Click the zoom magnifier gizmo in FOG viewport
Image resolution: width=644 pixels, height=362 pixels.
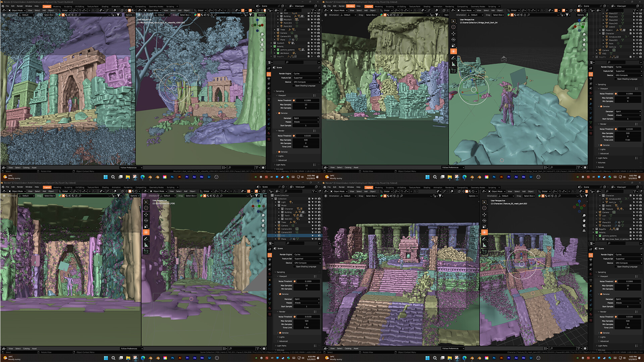263,216
